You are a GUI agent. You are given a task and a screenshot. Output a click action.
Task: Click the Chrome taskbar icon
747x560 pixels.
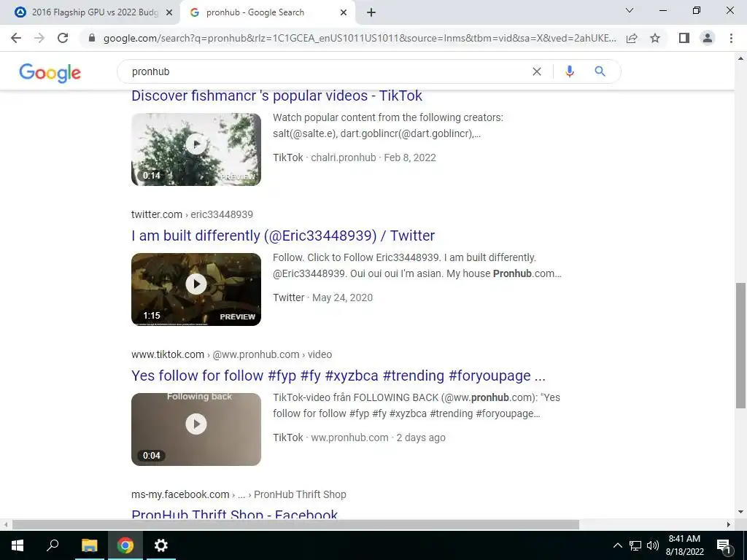[125, 545]
